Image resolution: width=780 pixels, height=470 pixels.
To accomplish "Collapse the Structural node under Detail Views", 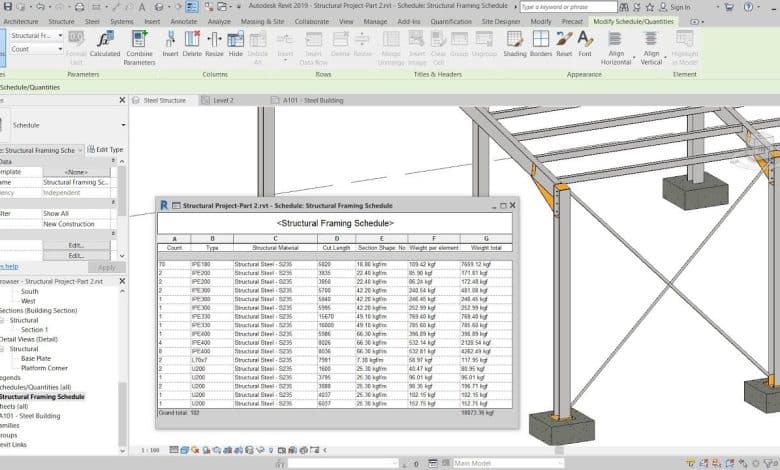I will coord(2,349).
